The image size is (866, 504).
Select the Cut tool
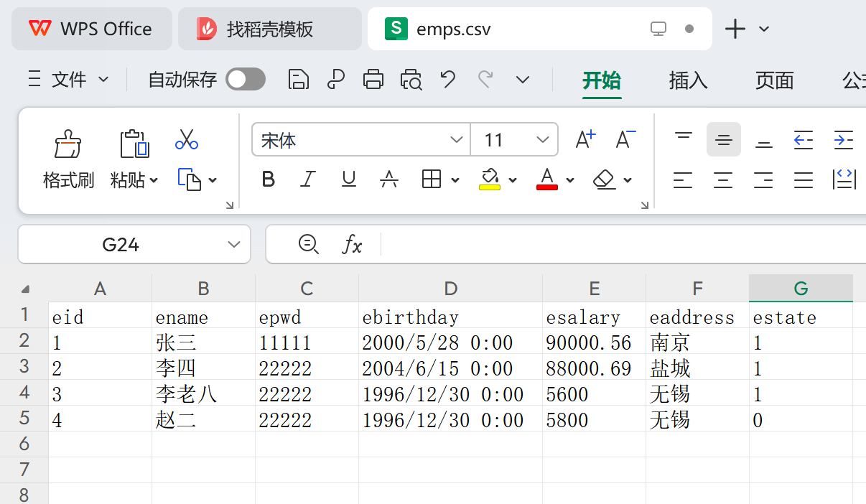point(187,140)
